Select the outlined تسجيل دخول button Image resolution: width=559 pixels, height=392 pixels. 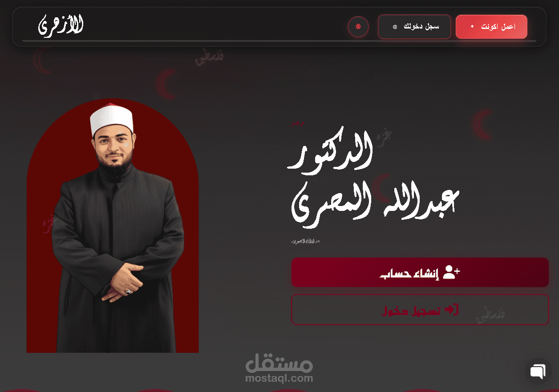pyautogui.click(x=420, y=310)
